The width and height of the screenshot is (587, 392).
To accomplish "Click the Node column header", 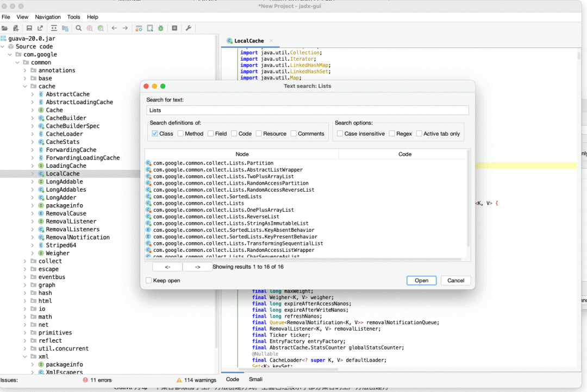I will pos(242,154).
